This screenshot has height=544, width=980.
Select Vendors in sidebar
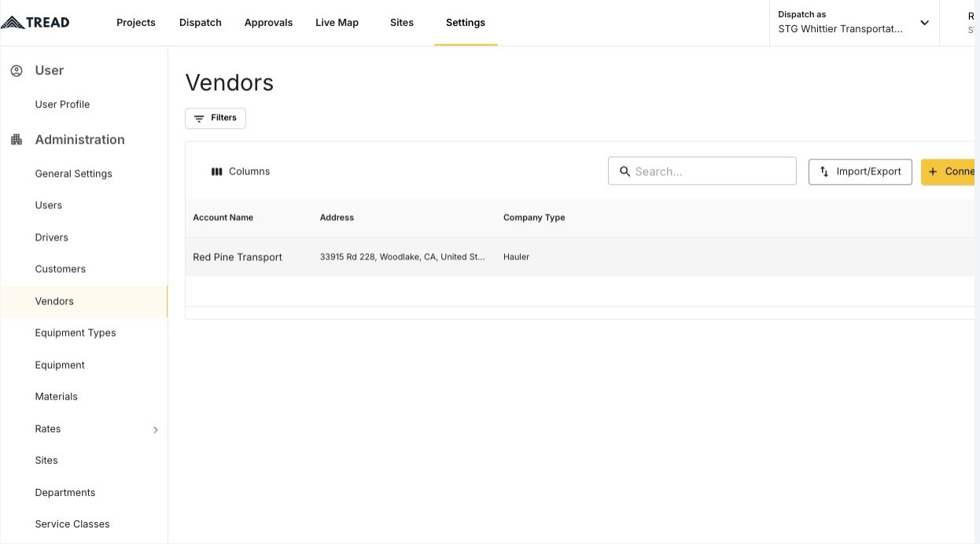click(84, 301)
